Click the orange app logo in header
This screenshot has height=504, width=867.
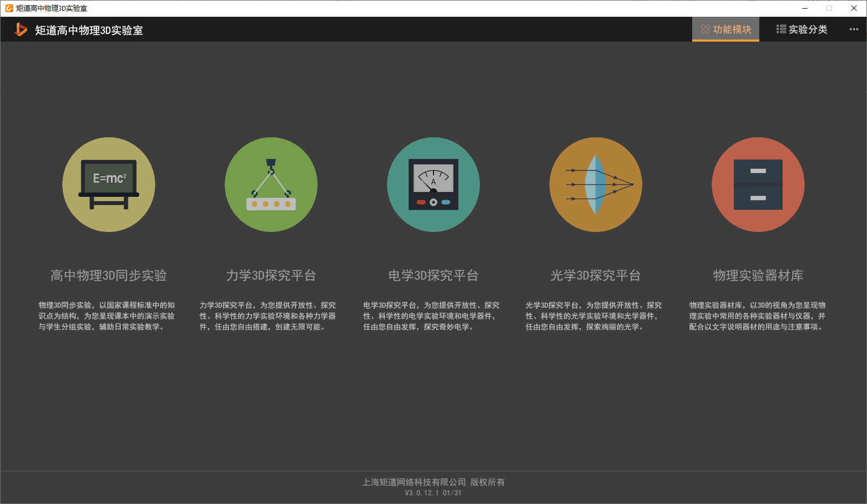pos(21,29)
